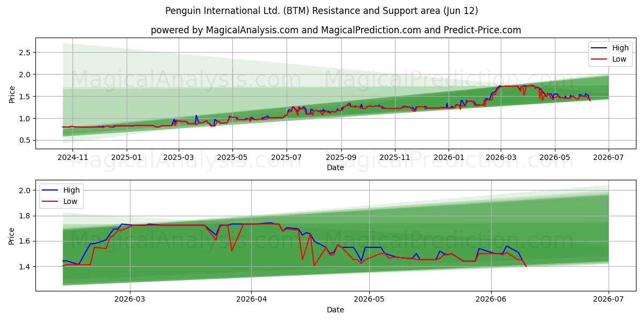The height and width of the screenshot is (322, 644).
Task: Click the blue line swatch in bottom legend
Action: pos(50,191)
